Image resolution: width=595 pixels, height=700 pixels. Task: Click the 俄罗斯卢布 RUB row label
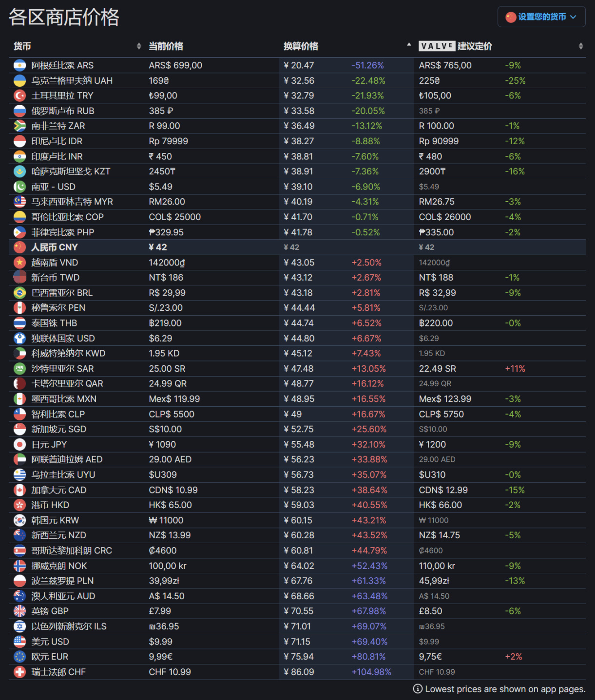coord(63,111)
